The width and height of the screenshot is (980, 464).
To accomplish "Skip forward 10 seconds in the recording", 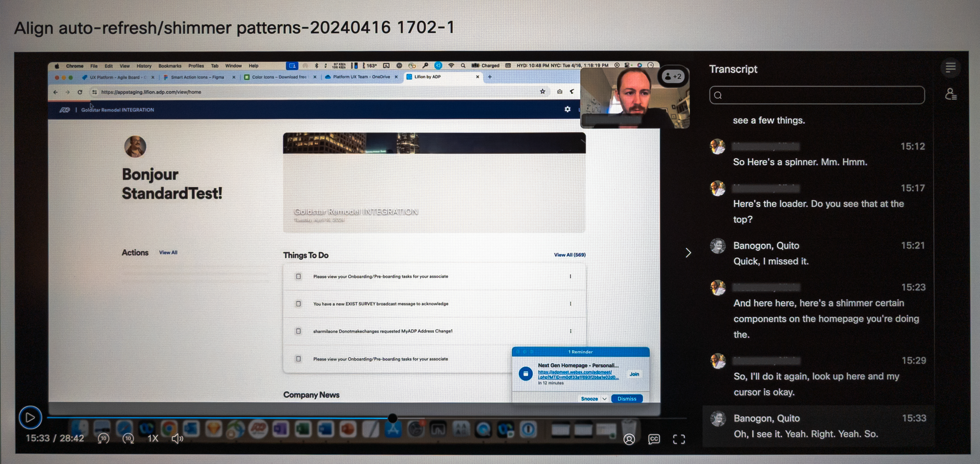I will [x=128, y=438].
